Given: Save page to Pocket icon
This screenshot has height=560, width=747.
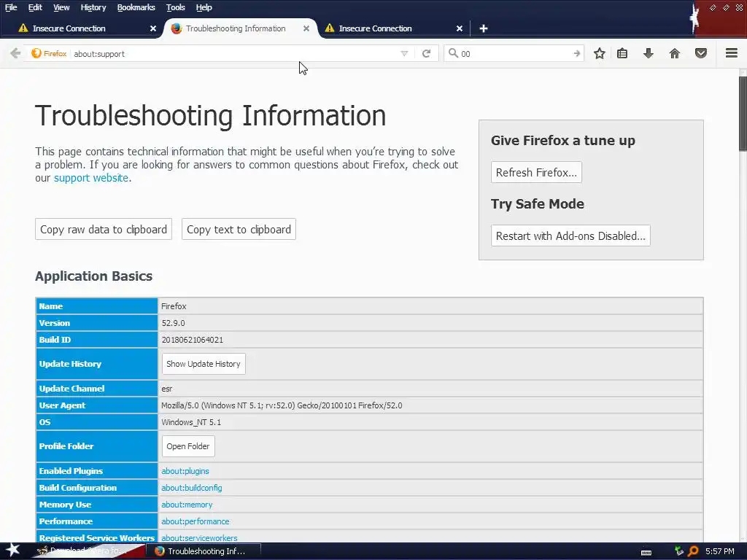Looking at the screenshot, I should (x=700, y=53).
